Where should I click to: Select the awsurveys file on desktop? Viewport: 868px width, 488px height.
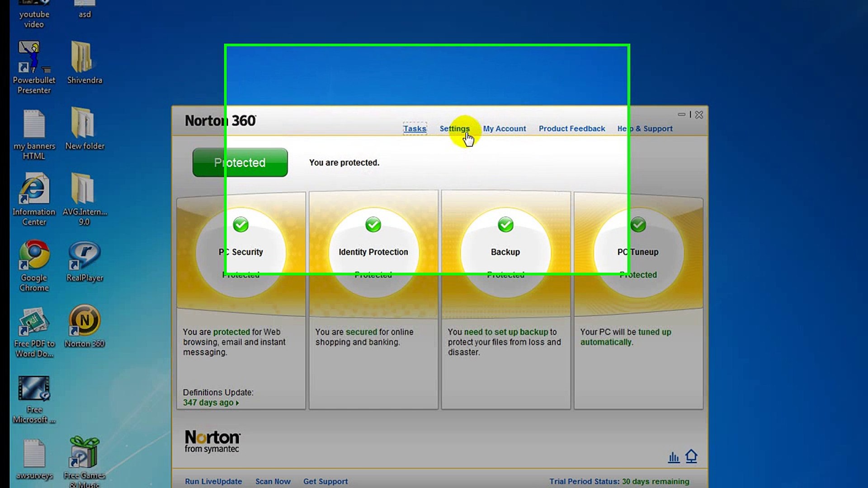pyautogui.click(x=34, y=459)
